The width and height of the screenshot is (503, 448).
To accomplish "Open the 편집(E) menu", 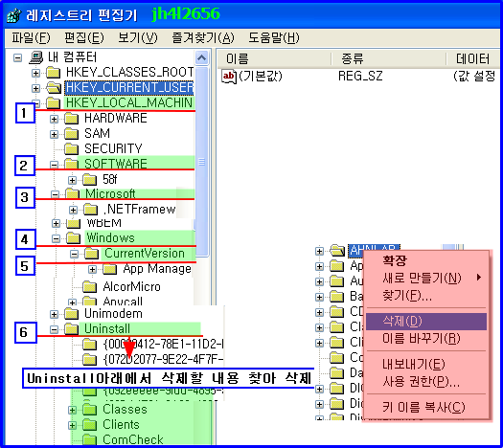I will (x=84, y=38).
